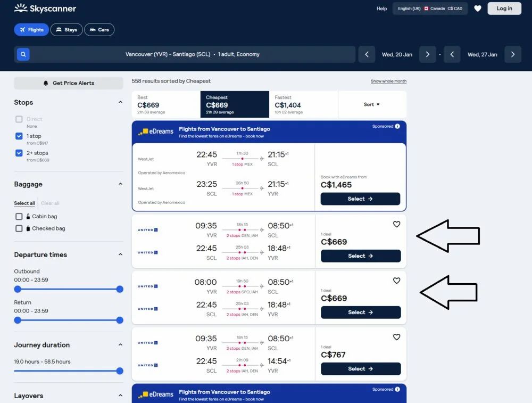This screenshot has height=403, width=532.
Task: Toggle the Direct flights checkbox
Action: [x=19, y=119]
